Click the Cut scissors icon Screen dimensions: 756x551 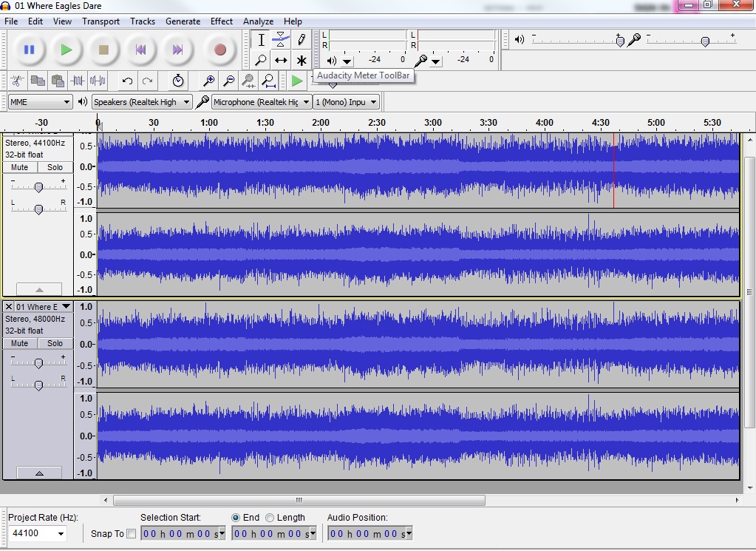(x=17, y=81)
